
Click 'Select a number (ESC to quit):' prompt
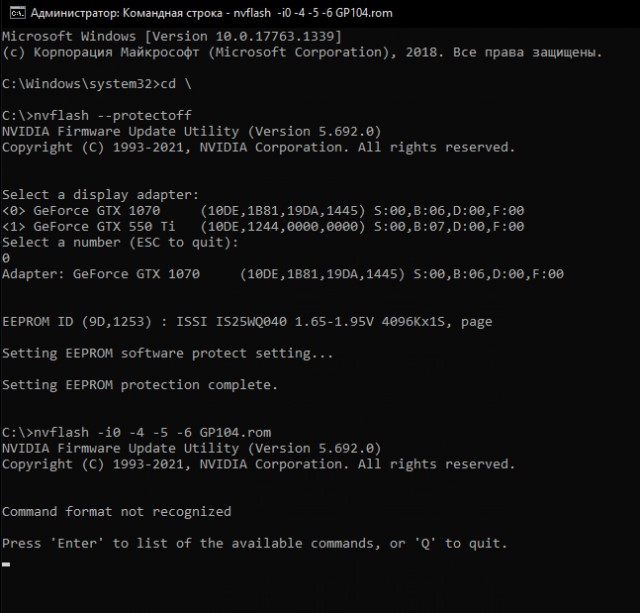(120, 242)
